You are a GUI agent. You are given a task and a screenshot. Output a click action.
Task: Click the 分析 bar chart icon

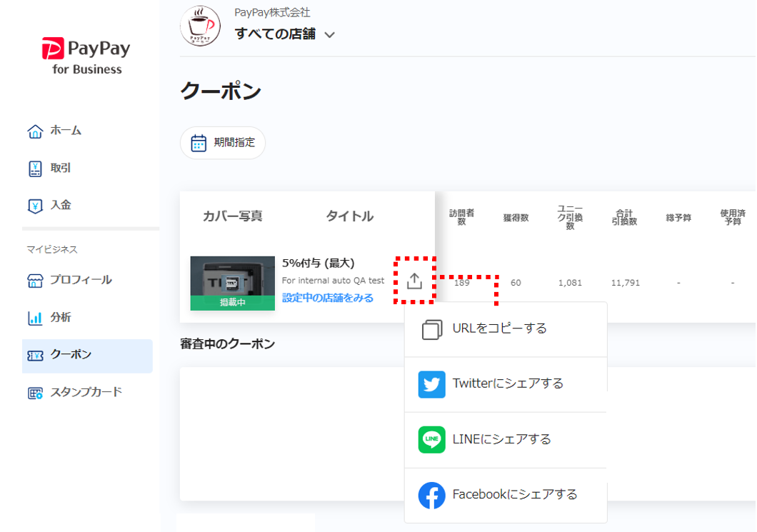point(35,318)
